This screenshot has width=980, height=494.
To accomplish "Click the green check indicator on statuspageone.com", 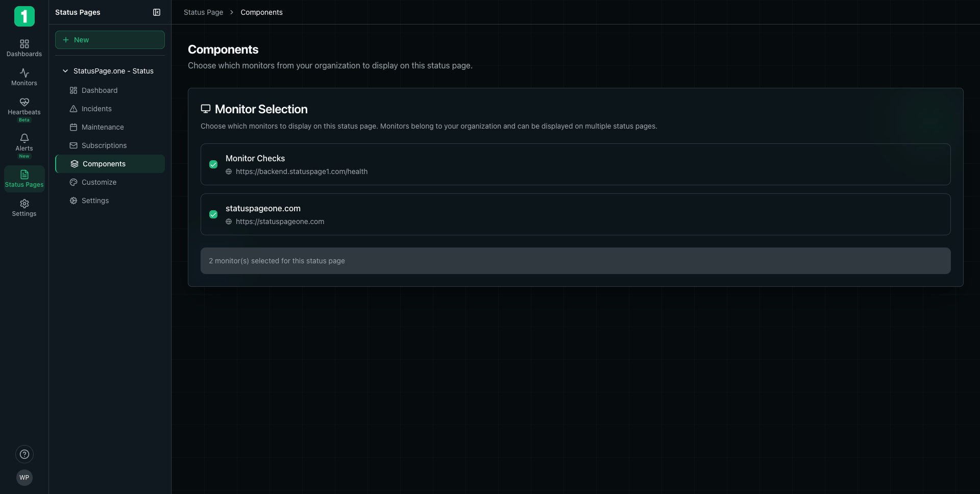I will click(213, 214).
